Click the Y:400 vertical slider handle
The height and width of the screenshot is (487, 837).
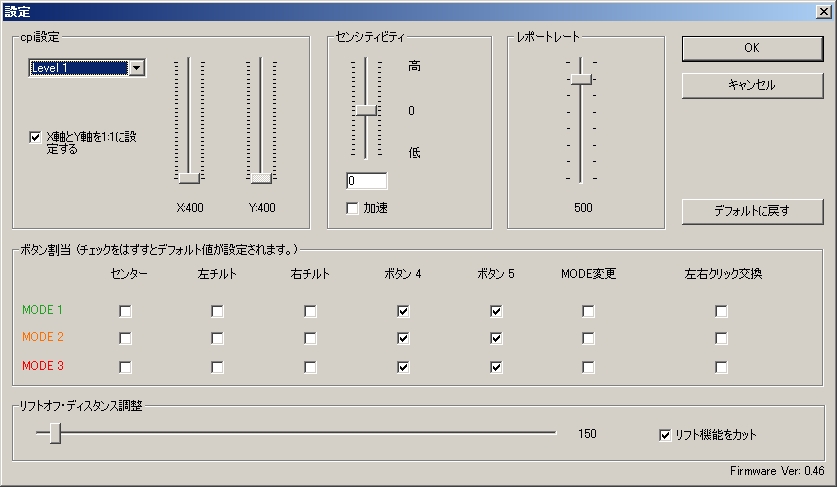tap(261, 178)
